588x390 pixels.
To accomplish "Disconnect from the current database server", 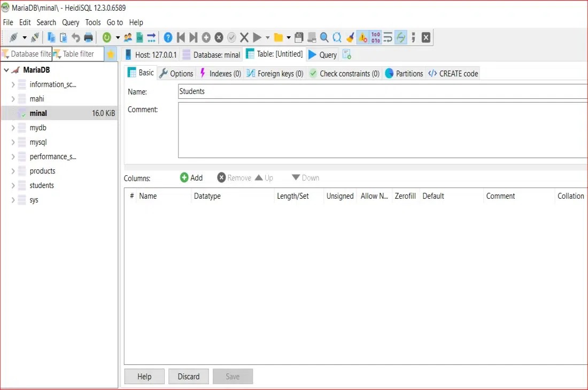I will click(35, 37).
